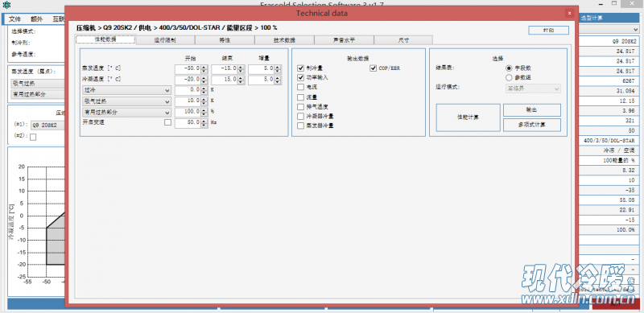Open the 声音水平 tab
Viewport: 644px width, 313px height.
point(344,40)
